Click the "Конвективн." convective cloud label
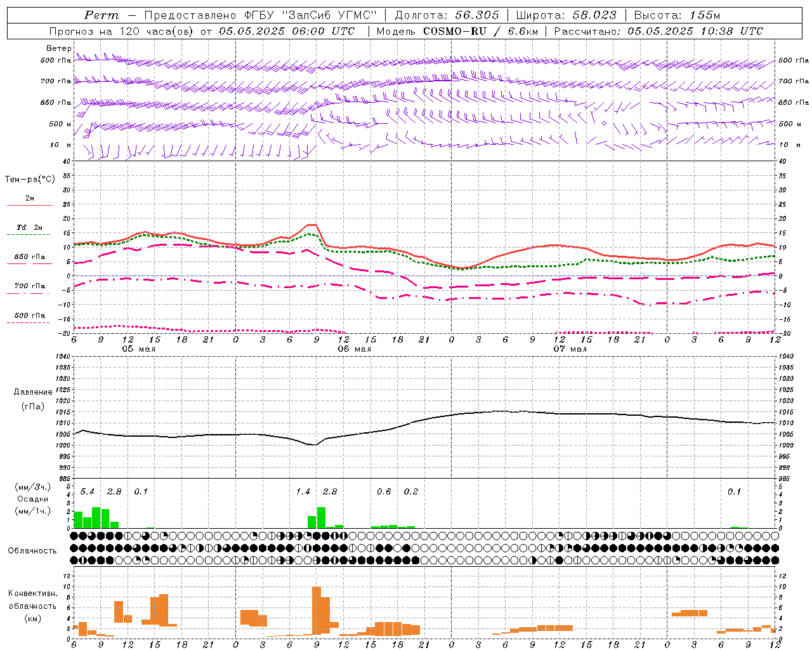 click(x=32, y=594)
